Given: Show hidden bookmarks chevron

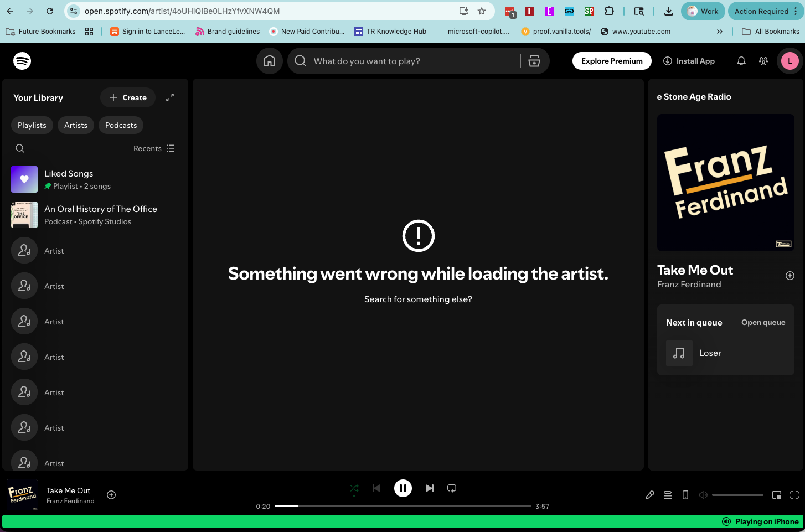Looking at the screenshot, I should (720, 32).
